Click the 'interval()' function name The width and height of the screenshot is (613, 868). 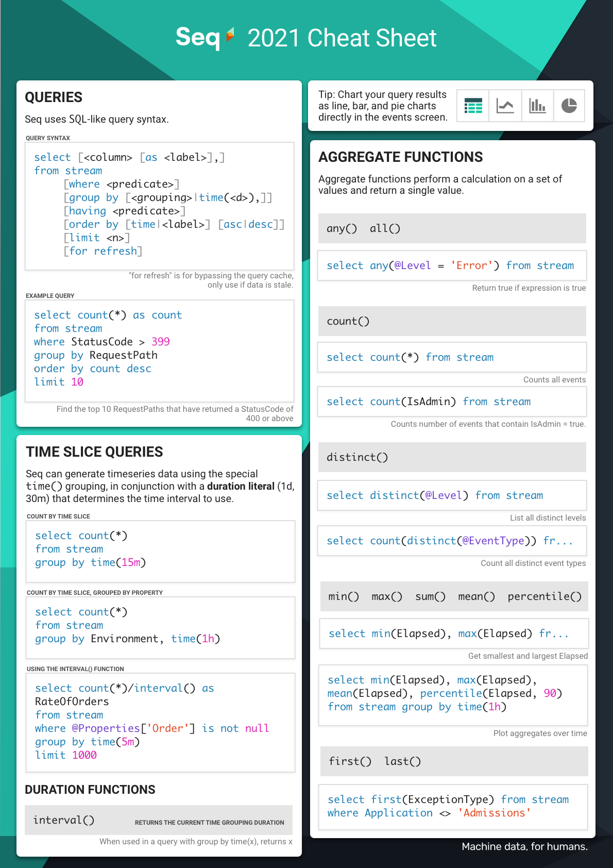click(64, 820)
